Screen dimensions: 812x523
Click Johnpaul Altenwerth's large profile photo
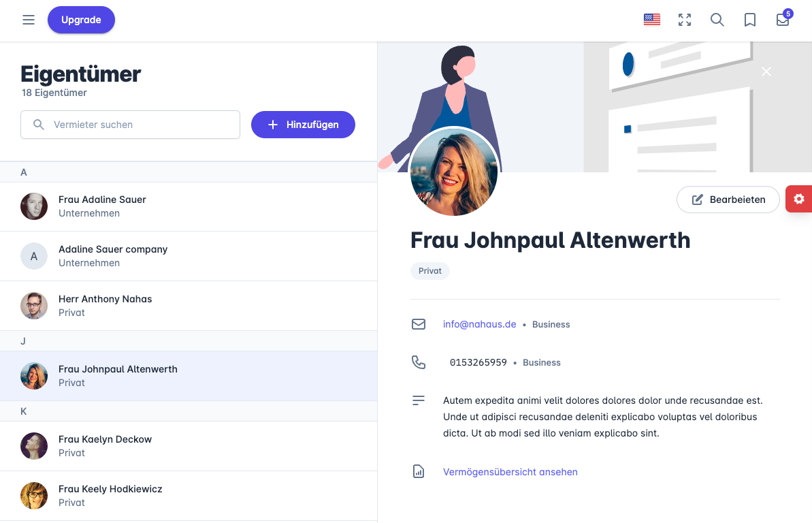(x=454, y=172)
